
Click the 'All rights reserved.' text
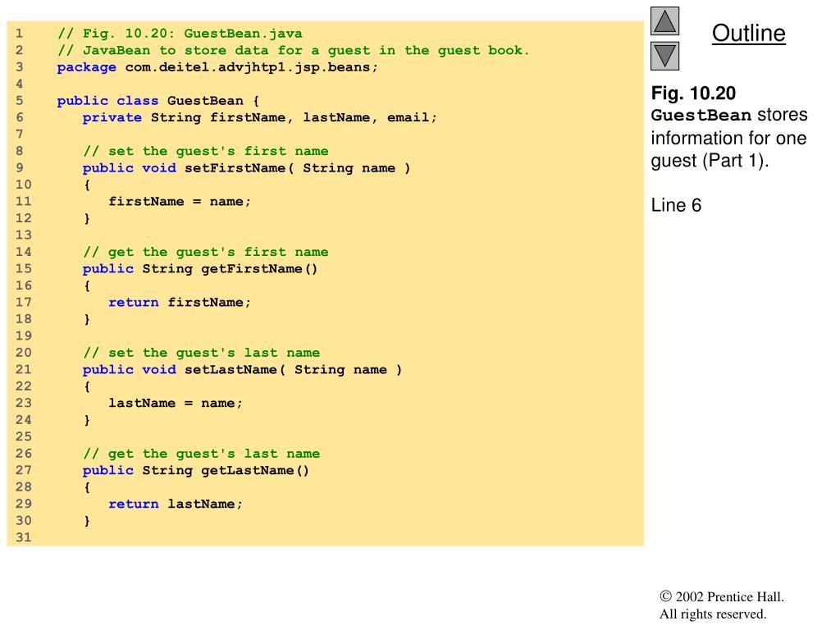tap(713, 614)
